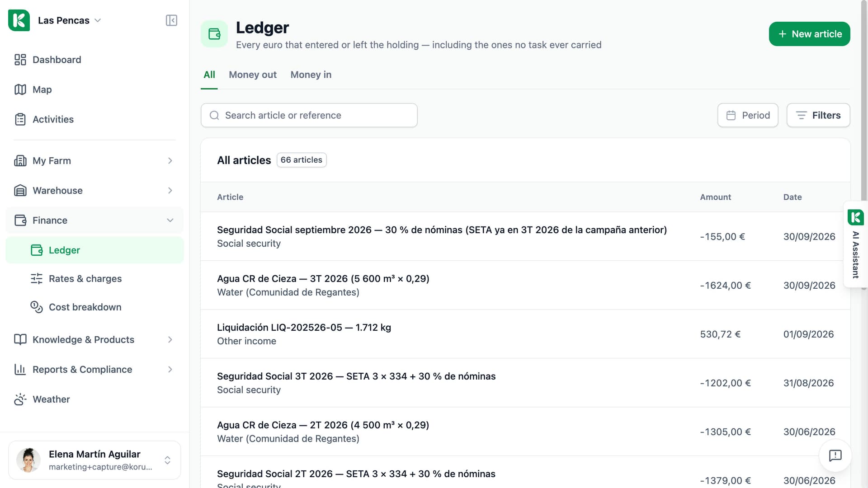Viewport: 868px width, 488px height.
Task: Open Agua CR de Cieza 3T 2026 row
Action: [525, 286]
